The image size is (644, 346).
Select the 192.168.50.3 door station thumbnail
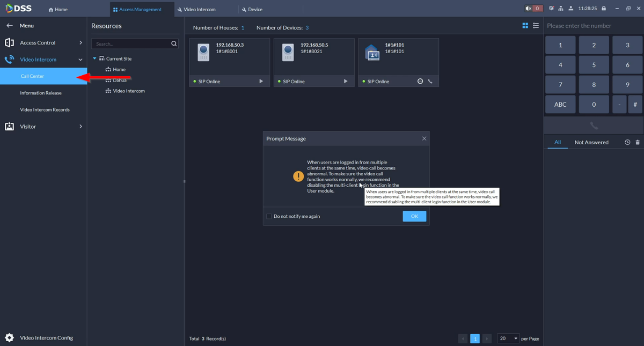[x=203, y=52]
